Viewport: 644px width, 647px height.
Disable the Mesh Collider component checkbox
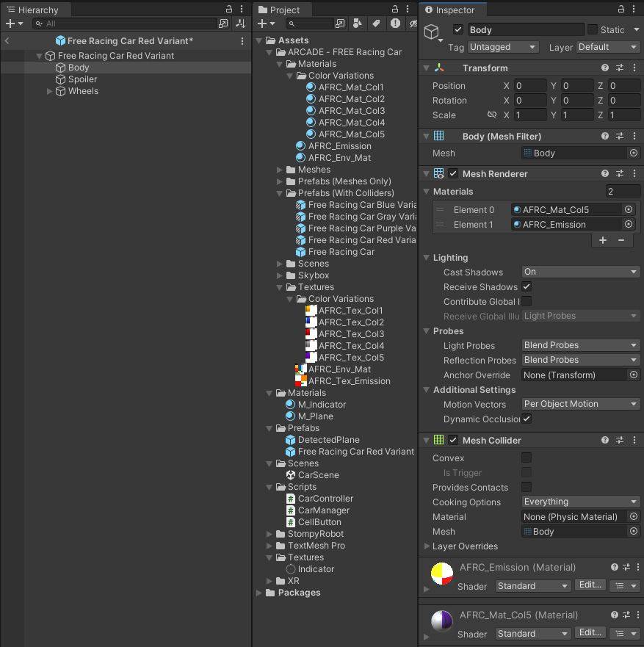pos(453,441)
